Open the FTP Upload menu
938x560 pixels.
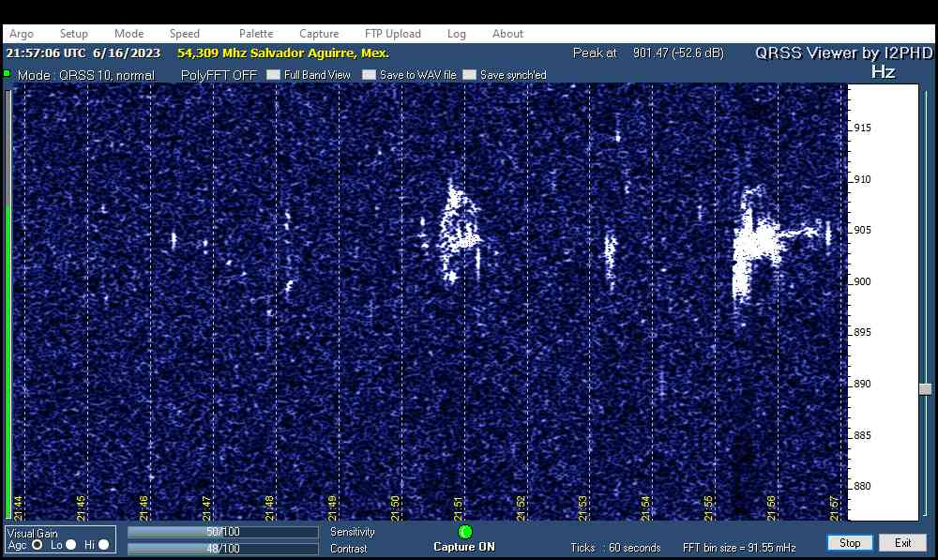393,34
